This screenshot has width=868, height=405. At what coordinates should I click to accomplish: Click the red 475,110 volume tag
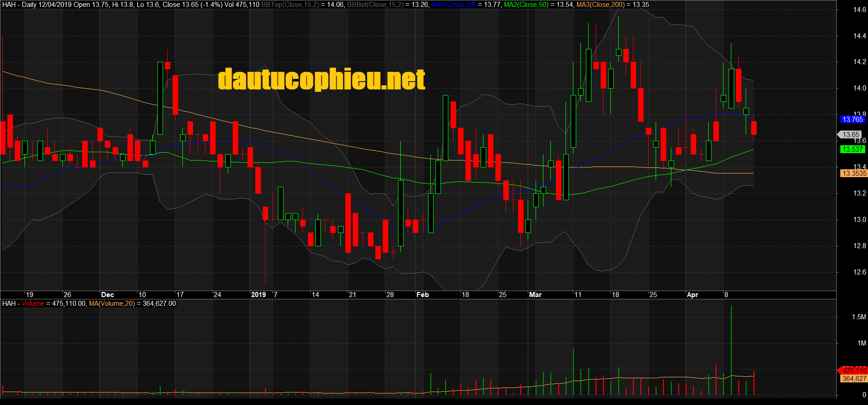pyautogui.click(x=853, y=371)
